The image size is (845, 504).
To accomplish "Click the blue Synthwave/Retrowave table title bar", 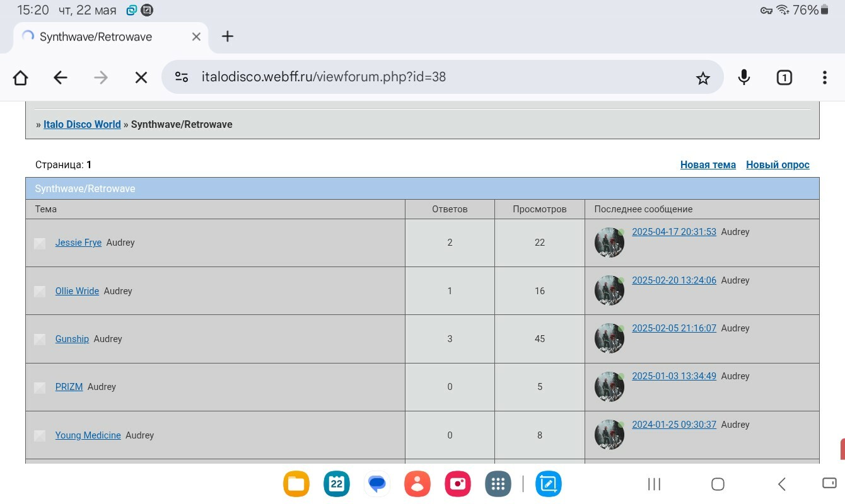I will pos(422,188).
